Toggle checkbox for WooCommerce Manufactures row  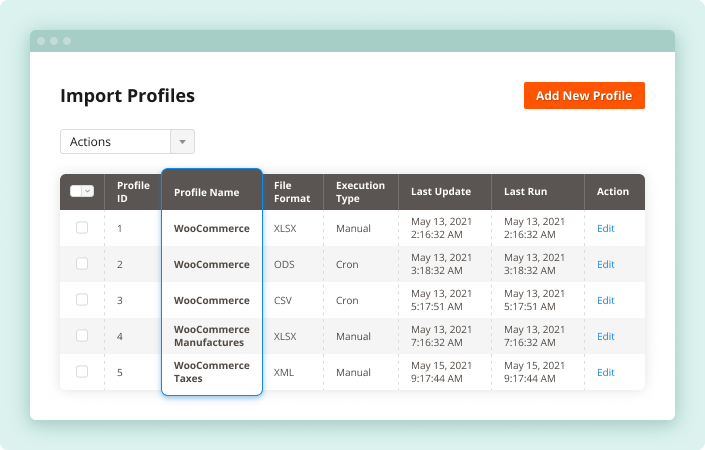[x=82, y=336]
